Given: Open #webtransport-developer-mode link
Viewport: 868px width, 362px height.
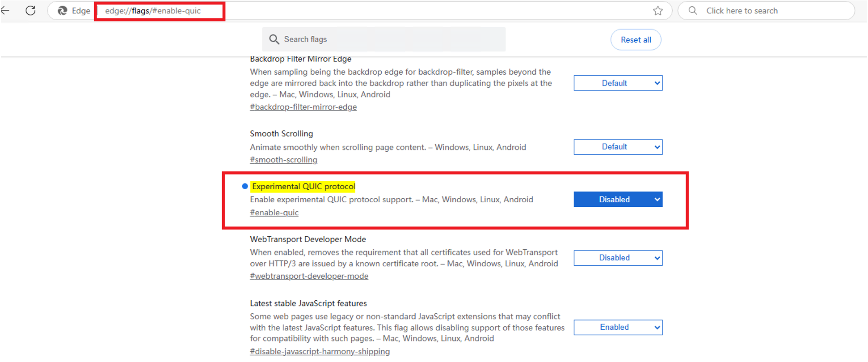Looking at the screenshot, I should 309,276.
